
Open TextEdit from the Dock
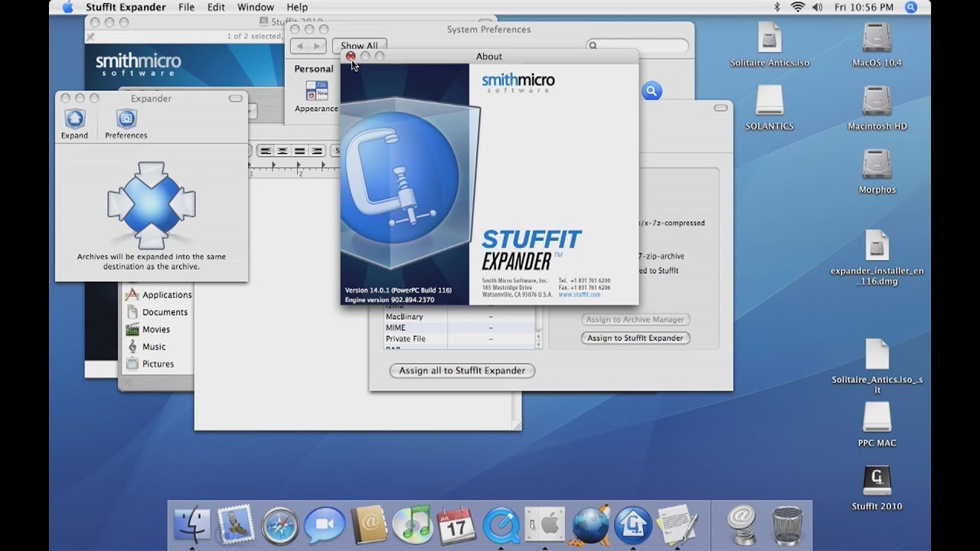pyautogui.click(x=678, y=526)
